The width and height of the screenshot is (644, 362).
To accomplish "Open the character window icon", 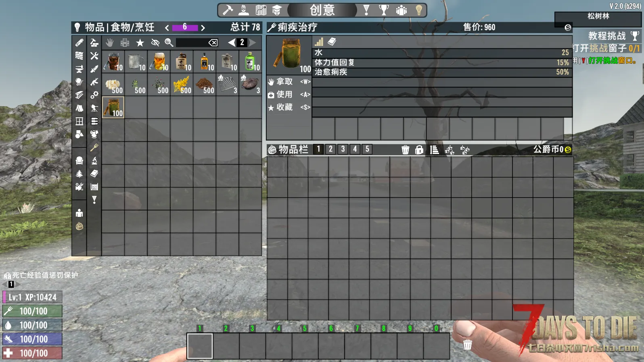I will pyautogui.click(x=244, y=10).
